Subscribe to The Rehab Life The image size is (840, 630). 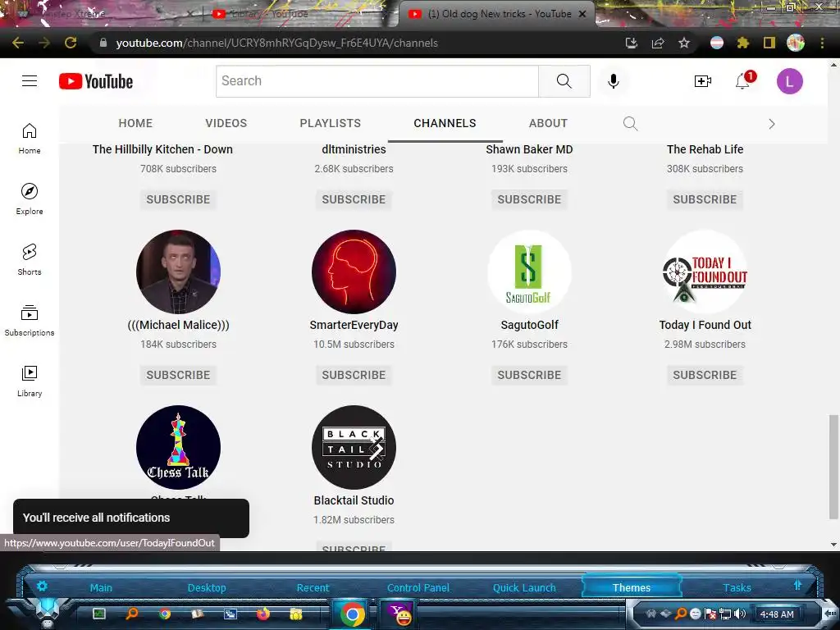click(x=705, y=199)
